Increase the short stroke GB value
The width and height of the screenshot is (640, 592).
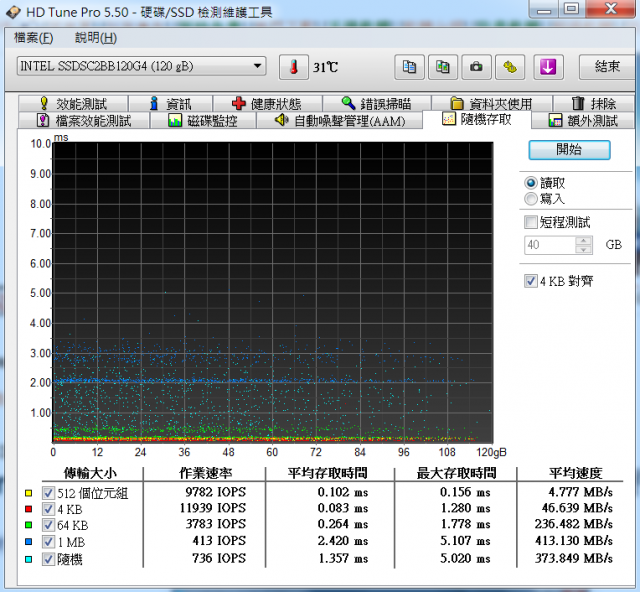pyautogui.click(x=584, y=241)
